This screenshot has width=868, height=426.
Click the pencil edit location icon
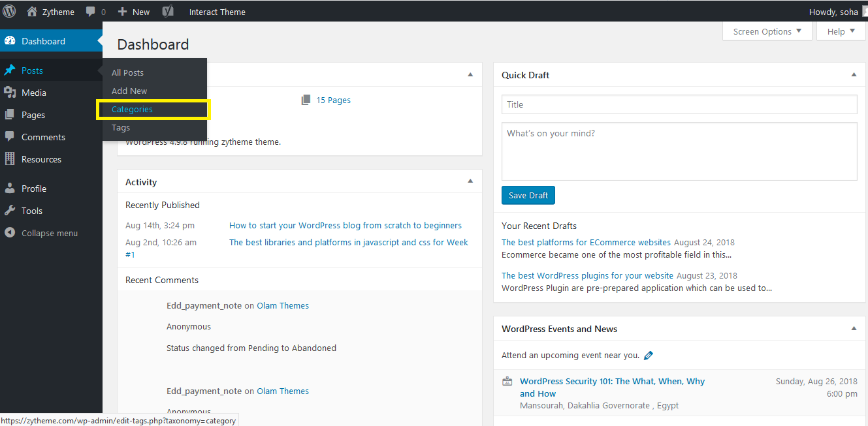tap(648, 356)
